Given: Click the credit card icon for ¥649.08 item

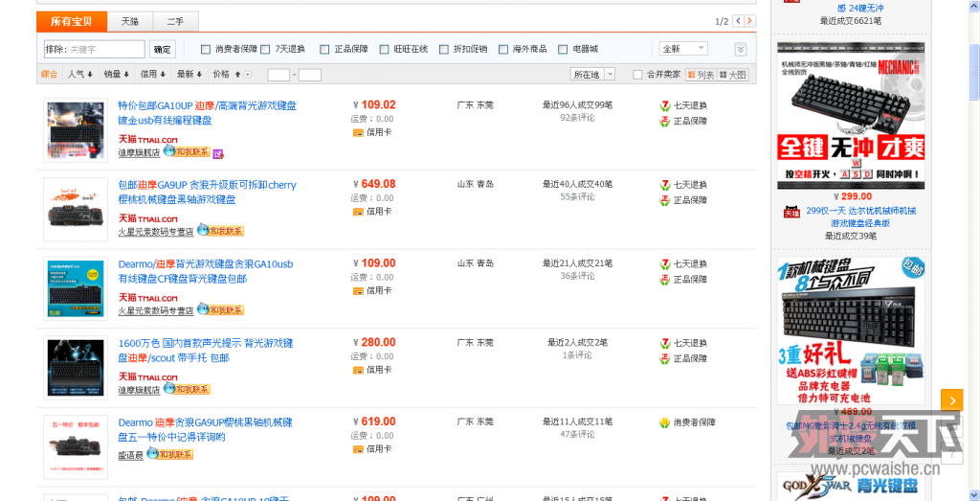Looking at the screenshot, I should click(x=358, y=212).
